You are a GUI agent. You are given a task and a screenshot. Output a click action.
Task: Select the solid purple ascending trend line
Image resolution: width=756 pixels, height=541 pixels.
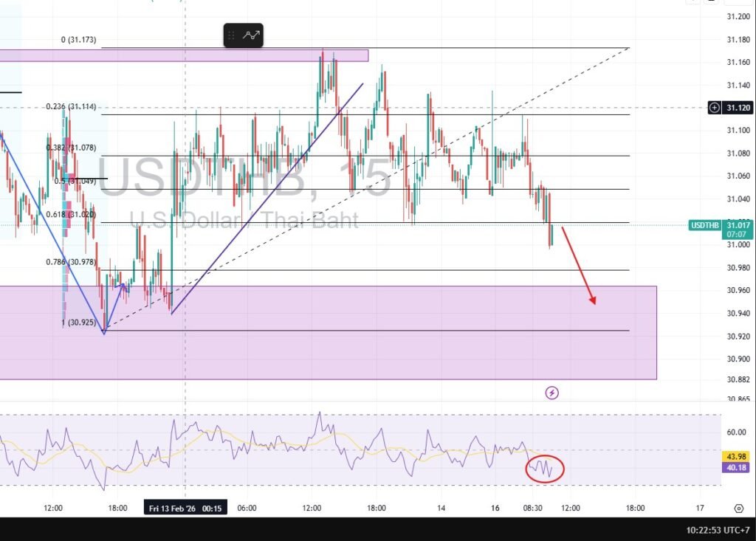[x=266, y=199]
